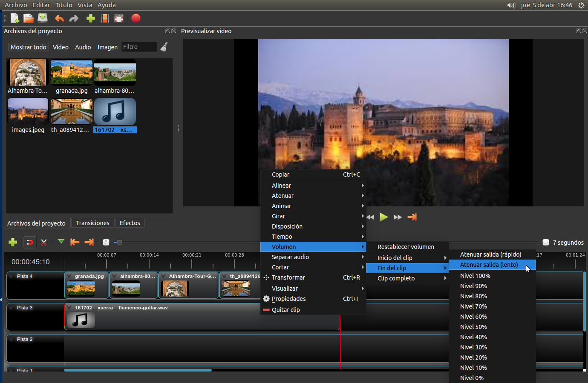Screen dimensions: 588x383
Task: Create a new project with toolbar icon
Action: [x=15, y=18]
